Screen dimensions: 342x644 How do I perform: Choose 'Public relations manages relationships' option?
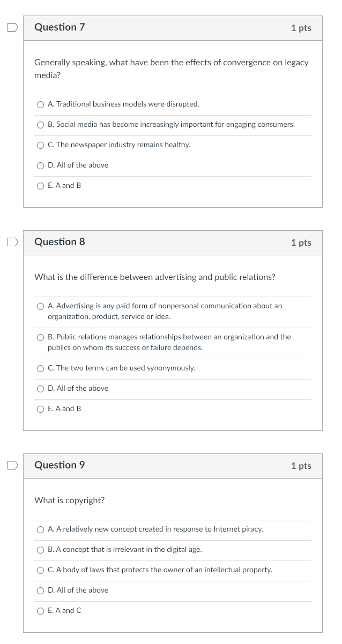tap(41, 337)
